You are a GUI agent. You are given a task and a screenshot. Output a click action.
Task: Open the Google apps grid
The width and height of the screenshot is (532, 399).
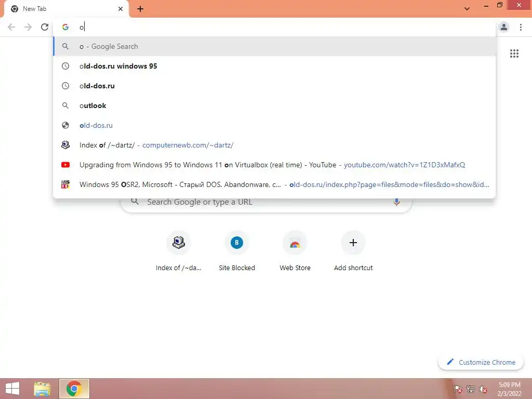(514, 54)
